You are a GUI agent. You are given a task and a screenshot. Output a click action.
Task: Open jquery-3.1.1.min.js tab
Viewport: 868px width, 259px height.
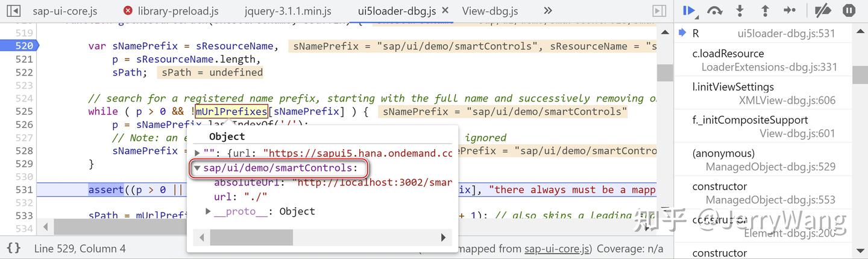pyautogui.click(x=288, y=11)
